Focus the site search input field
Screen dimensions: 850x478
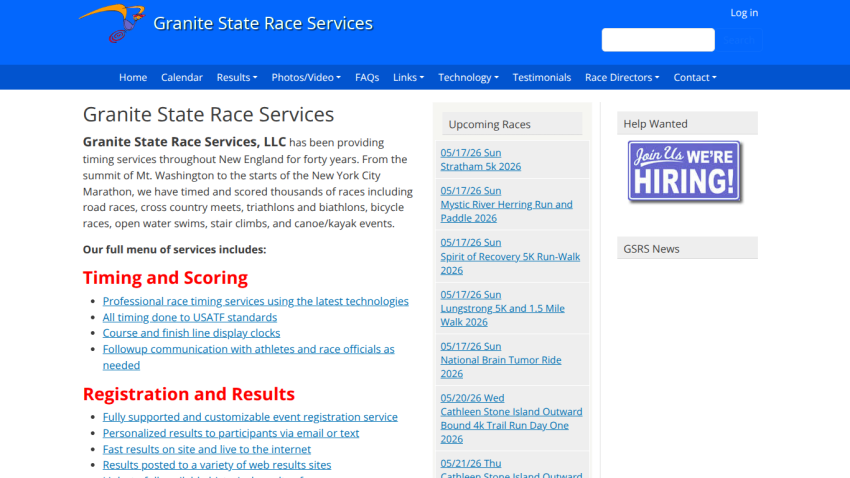tap(658, 40)
